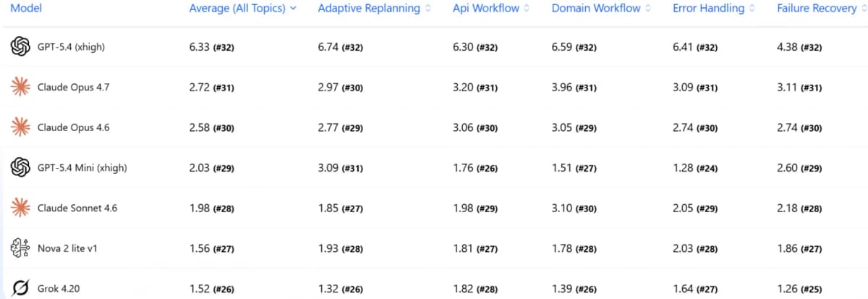Screen dimensions: 868x299
Task: Click the Adaptive Replanning column header text
Action: coord(369,9)
